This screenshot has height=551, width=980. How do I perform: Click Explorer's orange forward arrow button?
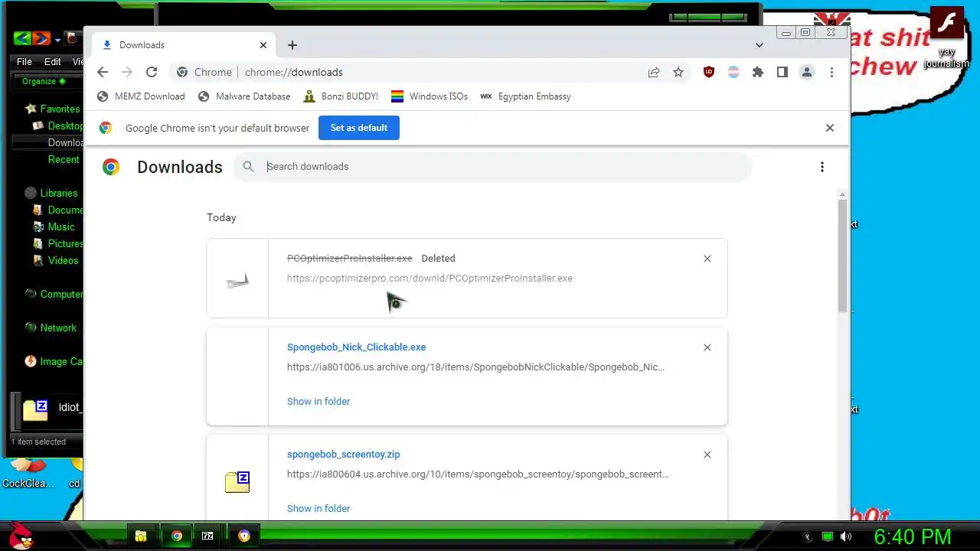point(41,38)
